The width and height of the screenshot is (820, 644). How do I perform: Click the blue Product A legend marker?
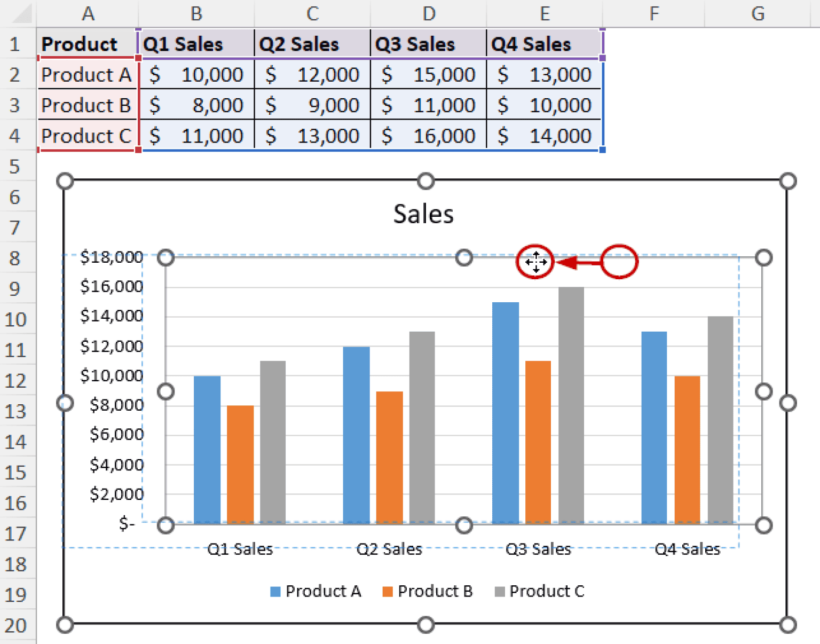(x=275, y=591)
